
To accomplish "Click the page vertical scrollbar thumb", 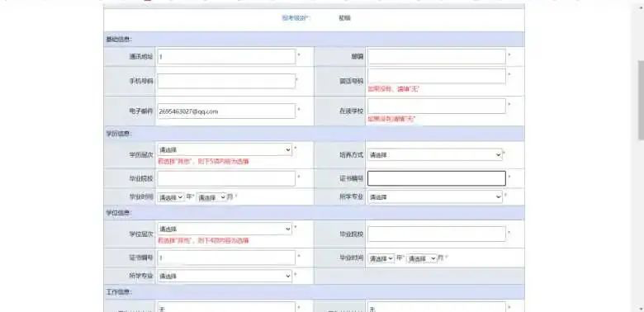I will tap(641, 101).
